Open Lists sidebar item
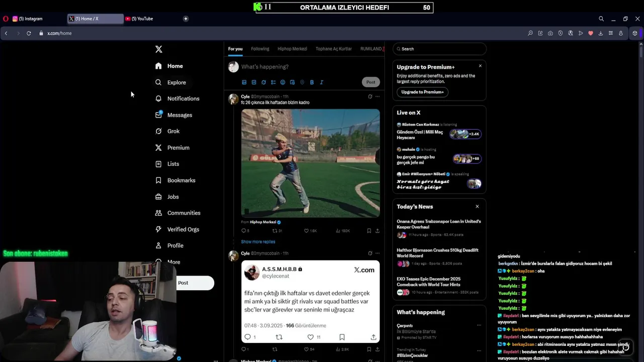 tap(167, 164)
